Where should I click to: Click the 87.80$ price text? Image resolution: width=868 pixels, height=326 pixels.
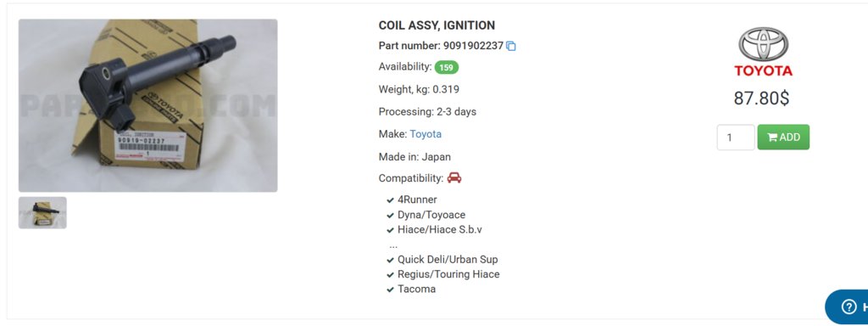coord(761,98)
